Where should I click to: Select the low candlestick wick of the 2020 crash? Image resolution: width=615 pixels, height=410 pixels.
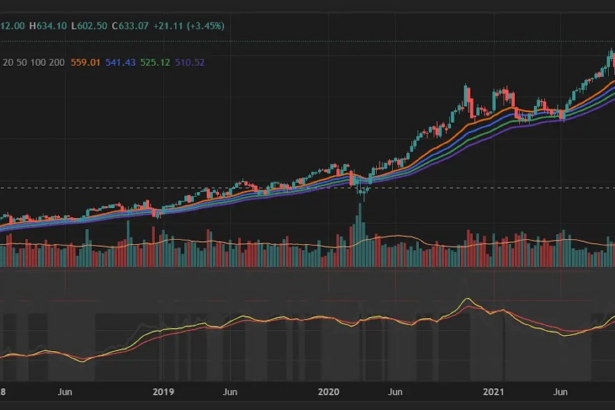[364, 198]
